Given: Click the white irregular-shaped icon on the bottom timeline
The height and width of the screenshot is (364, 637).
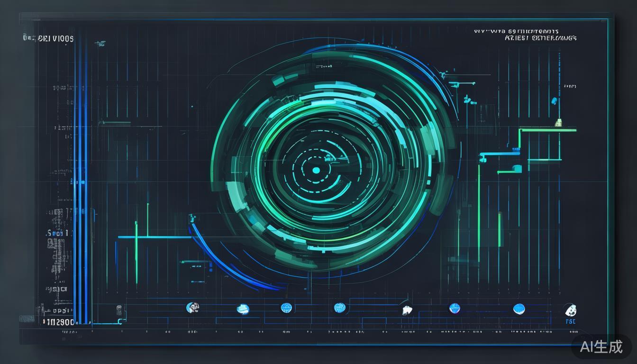Looking at the screenshot, I should [x=407, y=310].
